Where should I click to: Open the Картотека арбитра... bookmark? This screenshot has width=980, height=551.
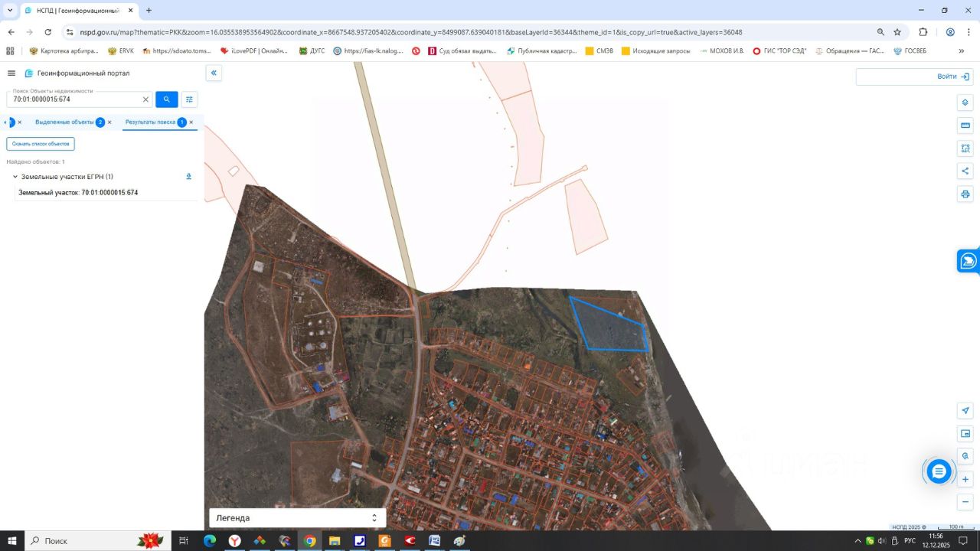(64, 51)
